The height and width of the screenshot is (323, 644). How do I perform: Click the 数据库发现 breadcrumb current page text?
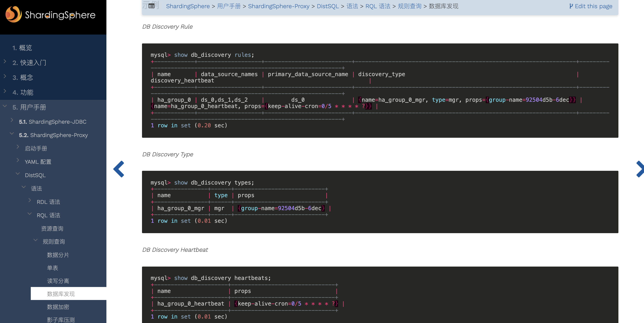pyautogui.click(x=444, y=6)
